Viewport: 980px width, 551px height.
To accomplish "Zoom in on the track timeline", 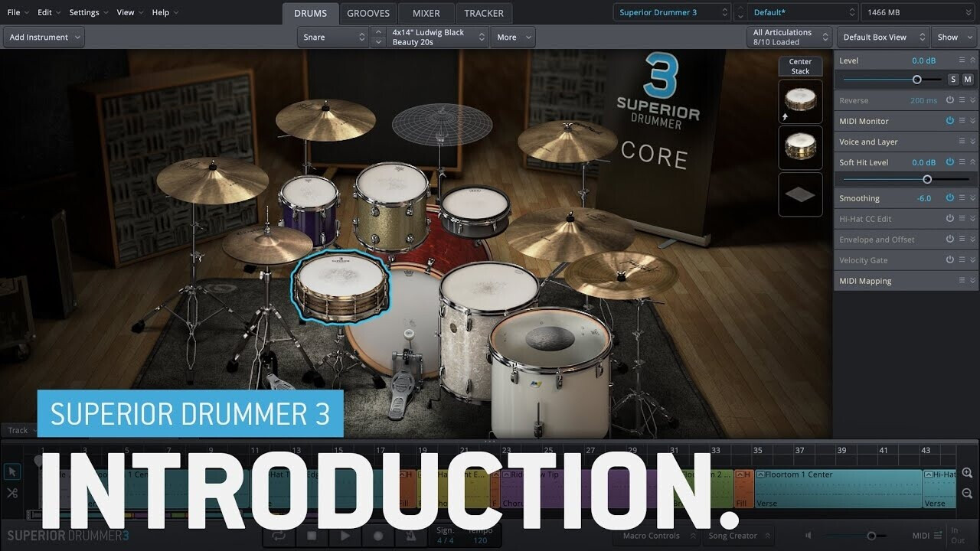I will click(967, 473).
